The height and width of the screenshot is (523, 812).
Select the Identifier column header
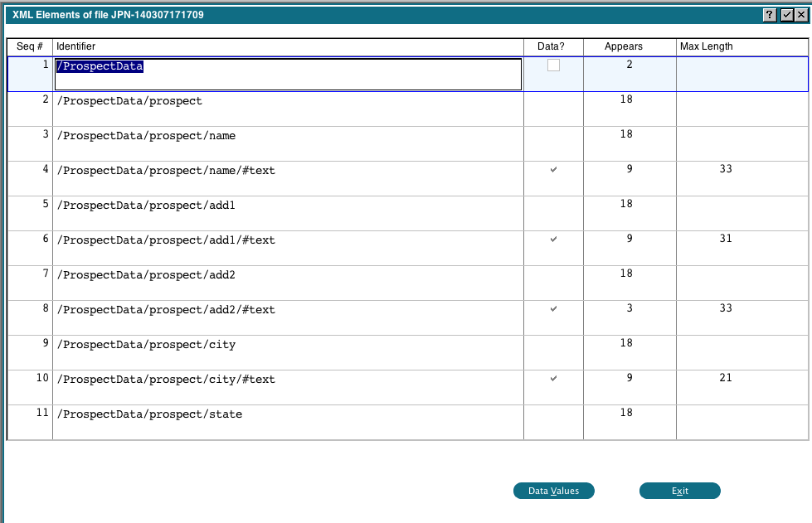288,46
